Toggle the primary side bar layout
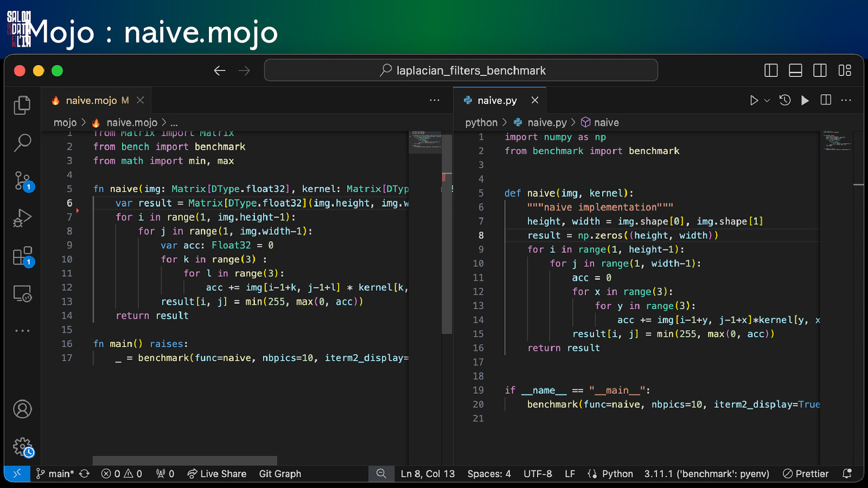 (771, 70)
